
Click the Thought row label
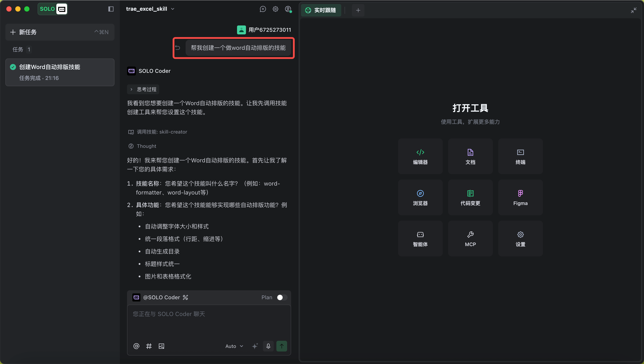[146, 146]
